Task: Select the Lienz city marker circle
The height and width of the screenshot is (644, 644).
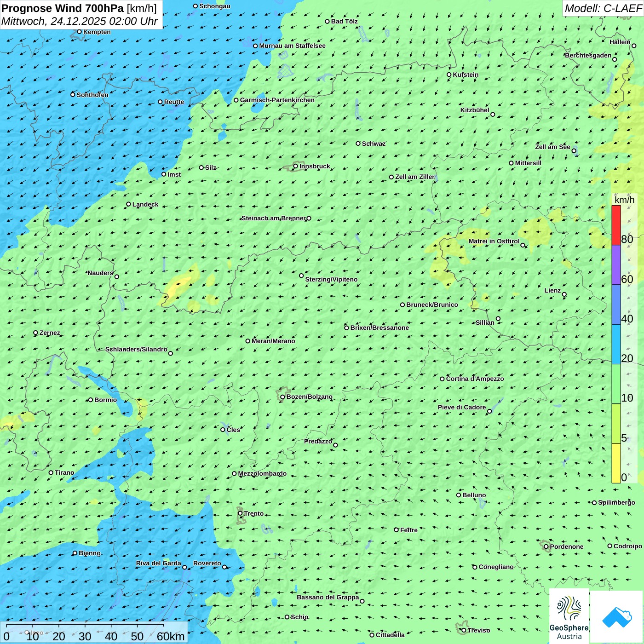Action: point(564,294)
